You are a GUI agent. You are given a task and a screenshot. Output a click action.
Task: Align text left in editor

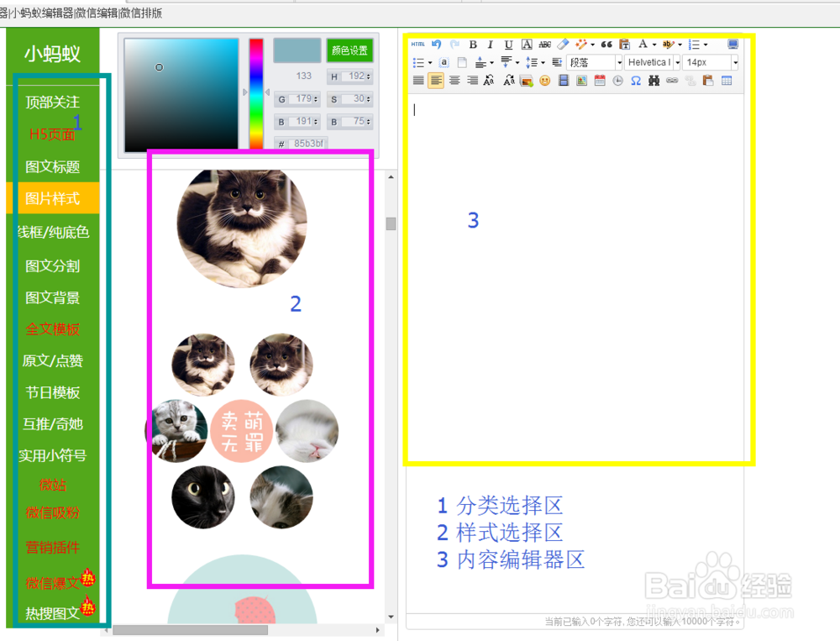[x=436, y=81]
